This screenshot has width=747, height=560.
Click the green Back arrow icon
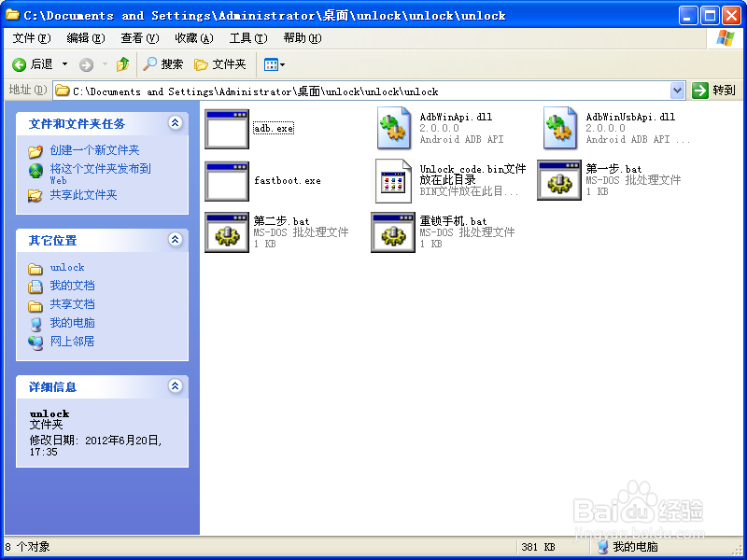pos(19,64)
